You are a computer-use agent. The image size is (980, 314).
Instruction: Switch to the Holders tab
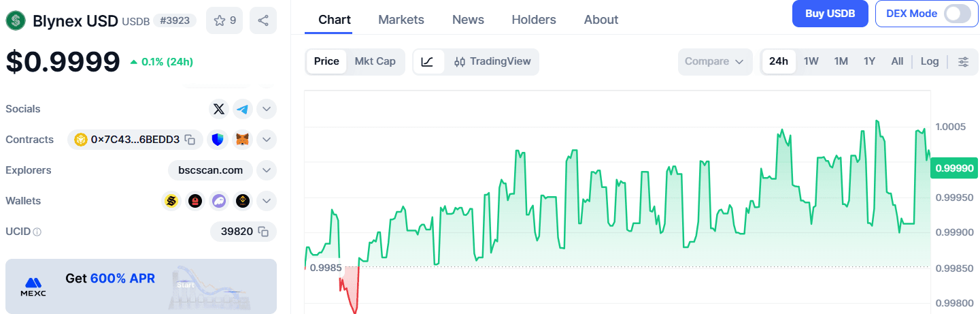click(x=534, y=20)
